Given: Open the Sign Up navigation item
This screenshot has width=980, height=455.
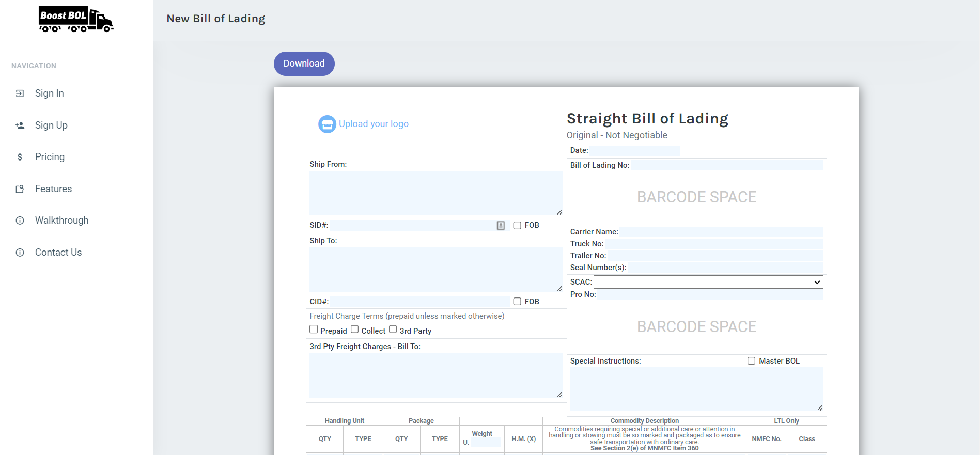Looking at the screenshot, I should [x=51, y=125].
